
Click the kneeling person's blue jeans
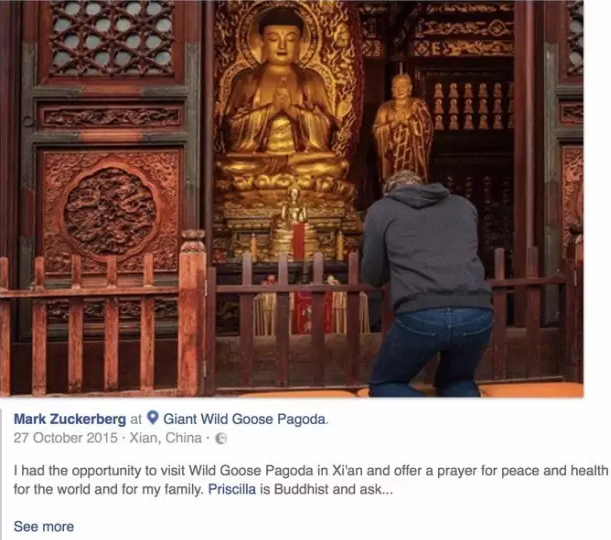[x=433, y=351]
